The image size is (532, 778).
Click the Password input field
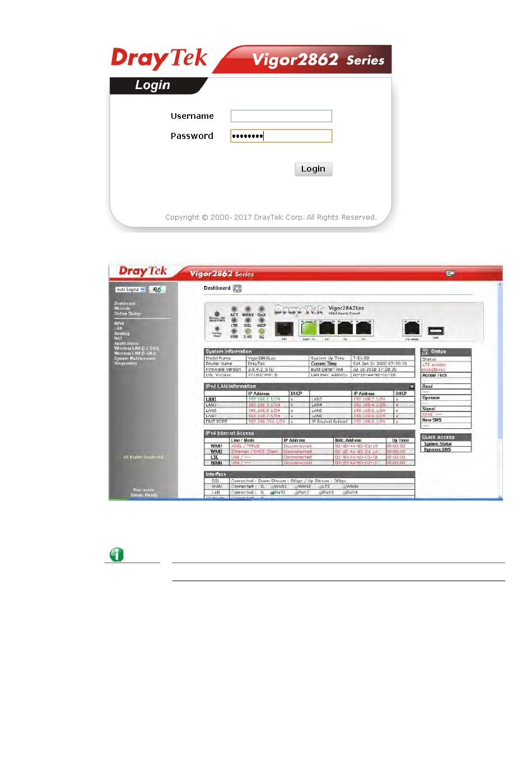coord(281,136)
